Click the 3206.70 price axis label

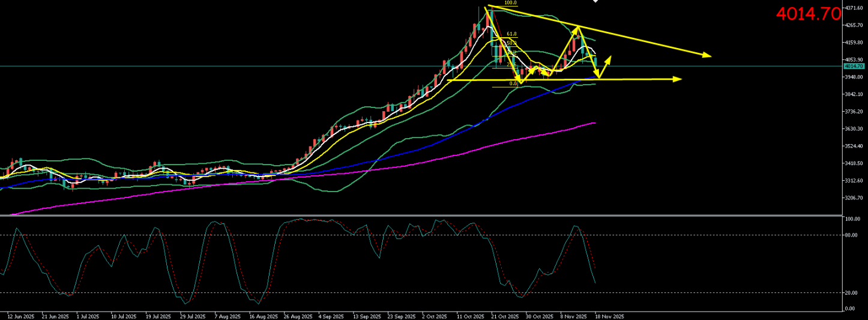[x=854, y=198]
